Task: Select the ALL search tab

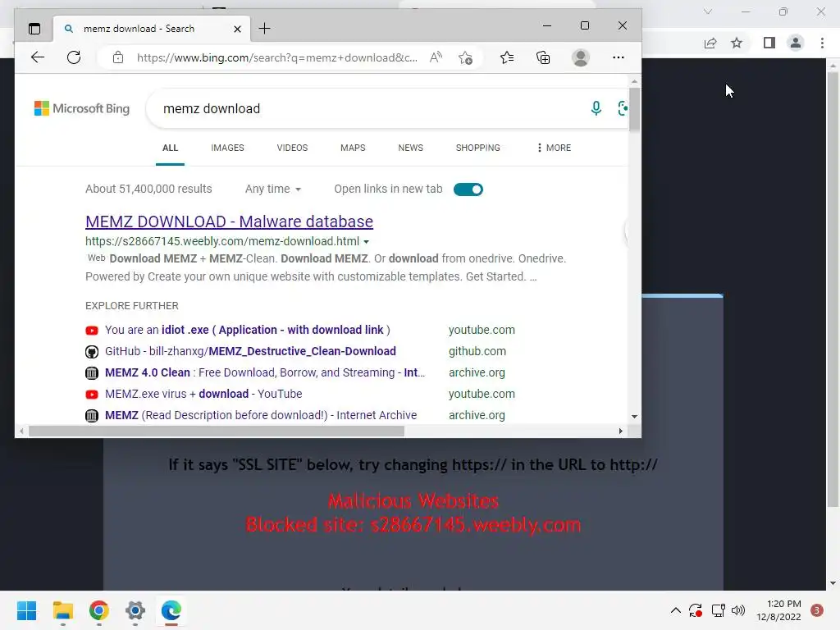Action: (170, 148)
